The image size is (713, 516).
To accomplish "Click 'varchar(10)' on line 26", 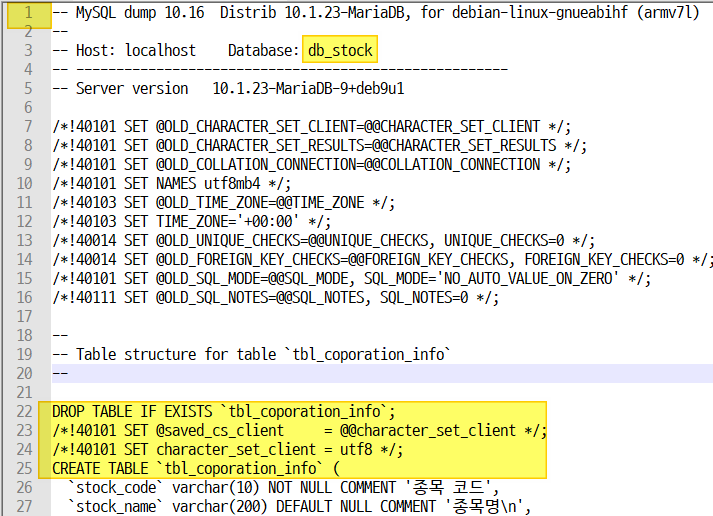I will pos(216,487).
